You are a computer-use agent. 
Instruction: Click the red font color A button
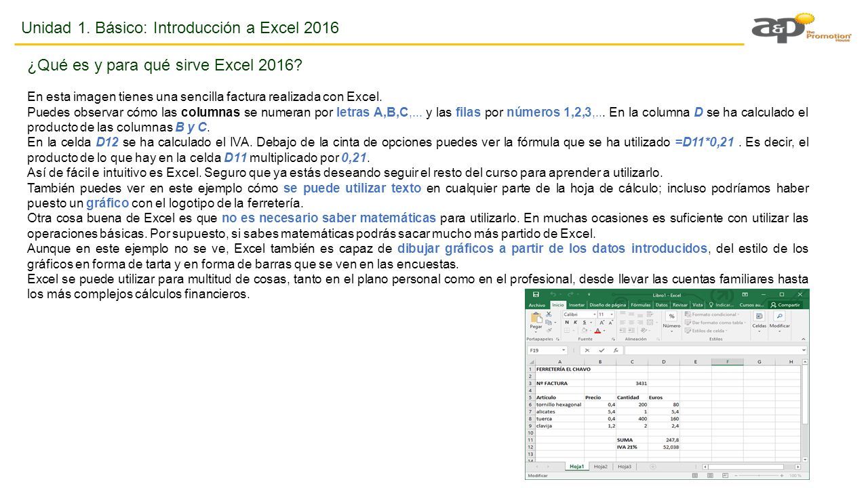point(597,331)
